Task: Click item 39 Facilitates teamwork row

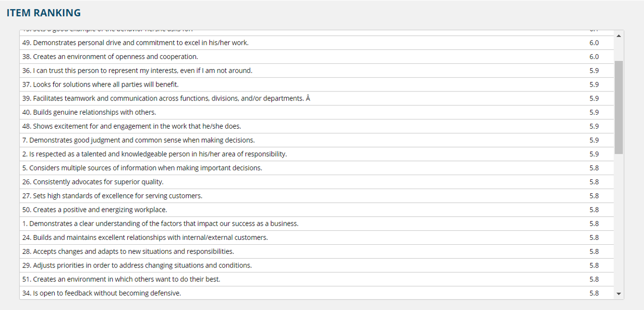Action: coord(317,98)
